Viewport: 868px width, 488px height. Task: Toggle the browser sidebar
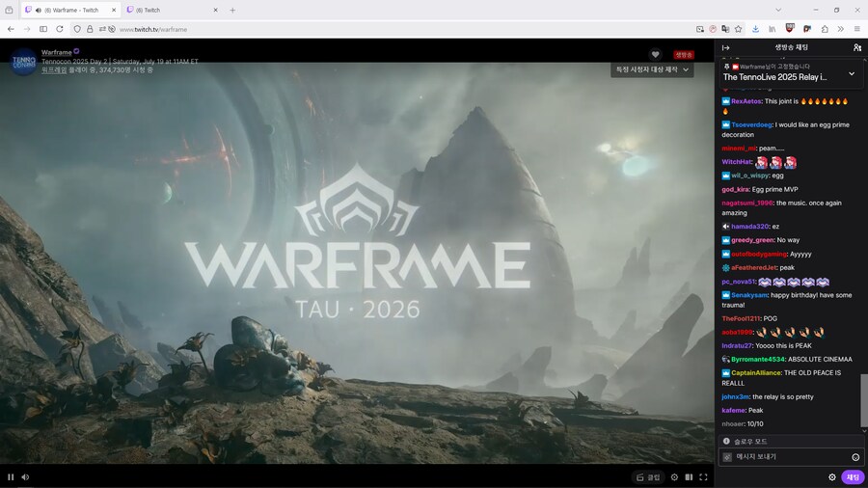coord(43,29)
